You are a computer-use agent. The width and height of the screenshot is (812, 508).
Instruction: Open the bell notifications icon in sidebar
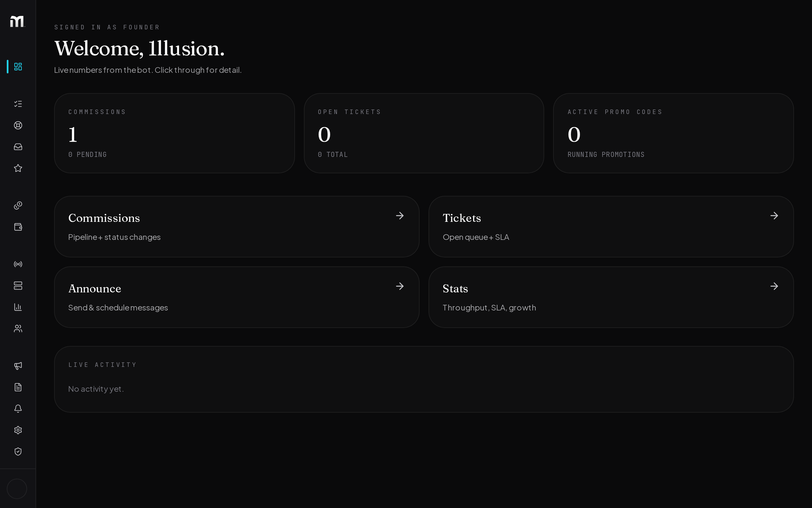pos(18,409)
